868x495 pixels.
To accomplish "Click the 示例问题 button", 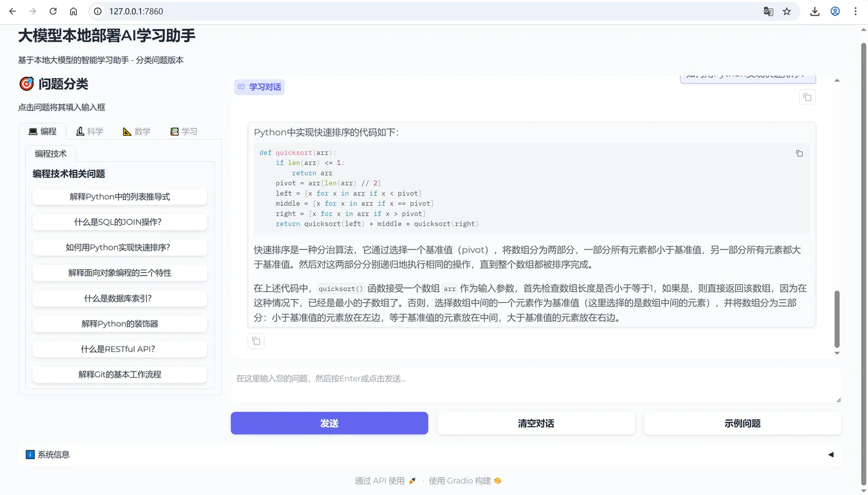I will pyautogui.click(x=742, y=423).
